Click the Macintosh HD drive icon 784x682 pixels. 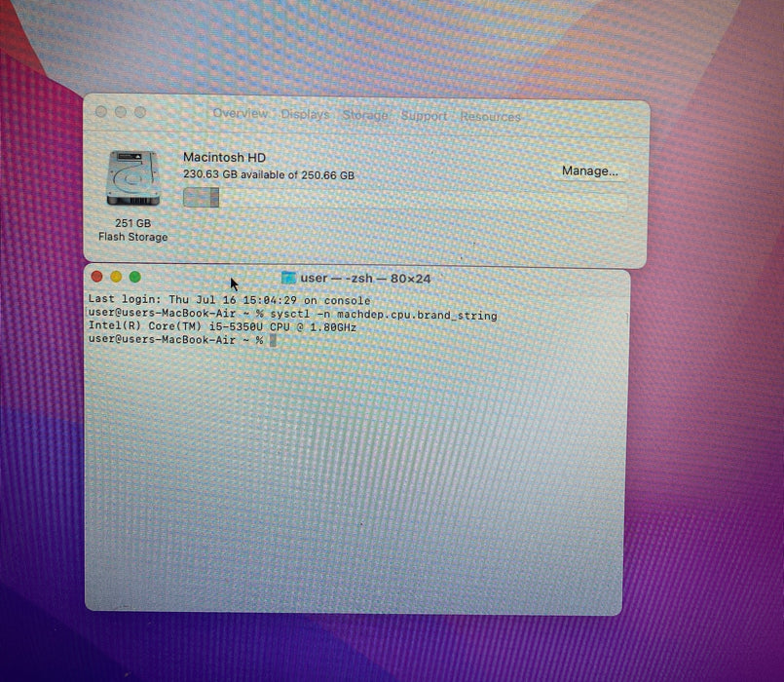tap(133, 178)
